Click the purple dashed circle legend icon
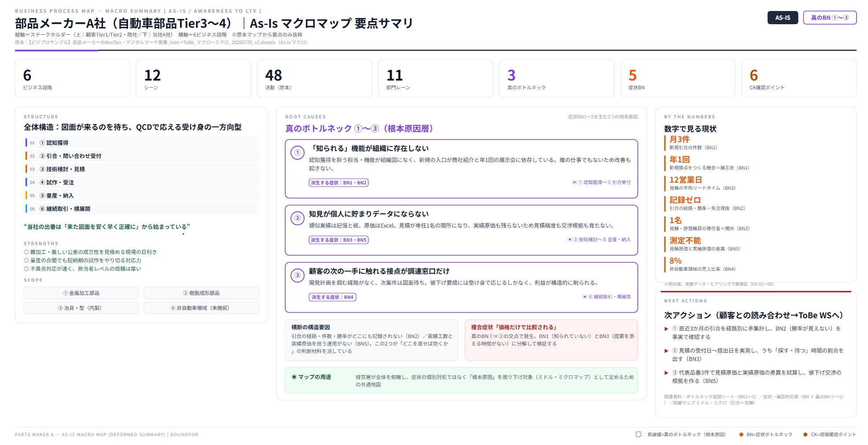The image size is (868, 445). [638, 434]
